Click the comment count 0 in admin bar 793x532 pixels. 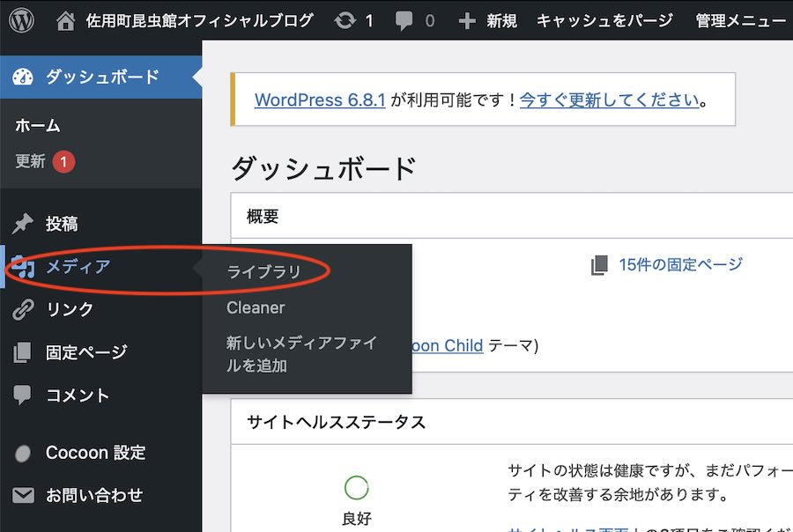430,21
